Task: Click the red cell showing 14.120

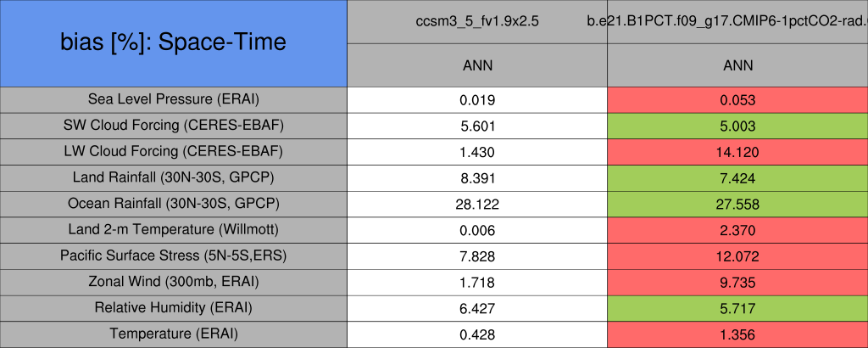Action: 737,152
